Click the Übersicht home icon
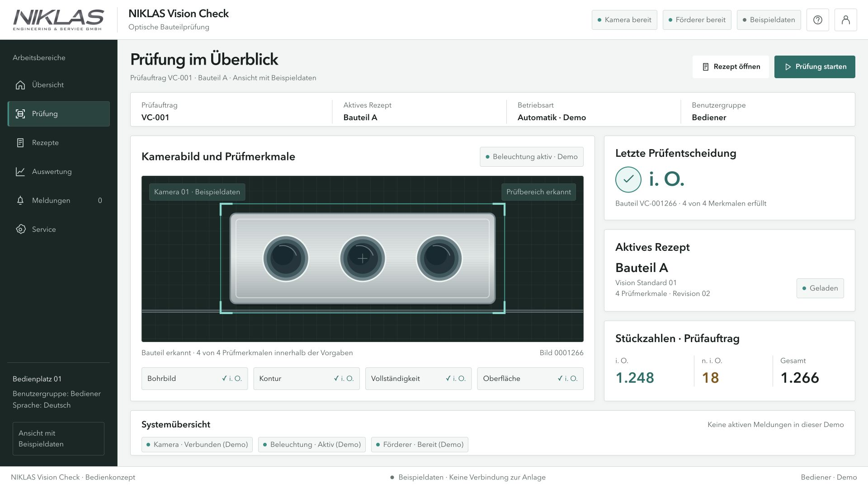This screenshot has height=488, width=868. [20, 85]
